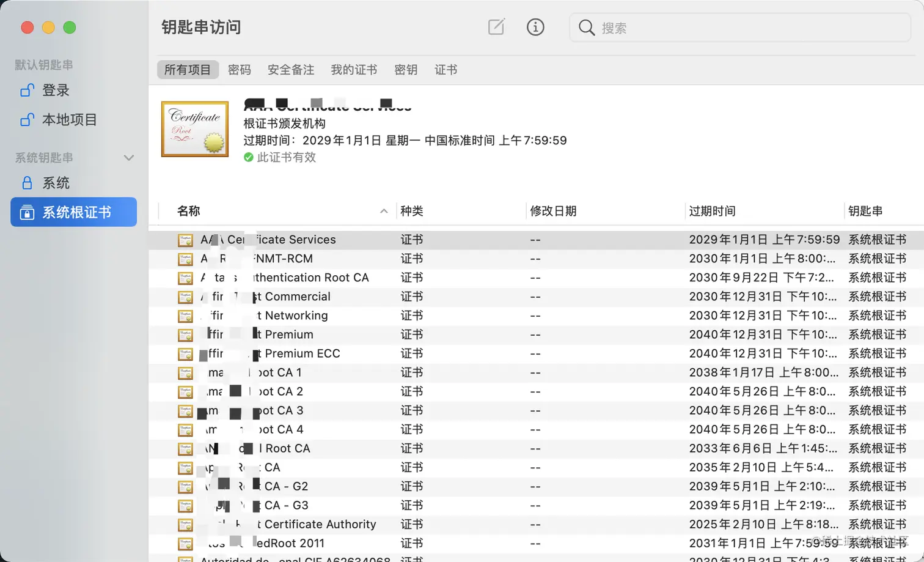
Task: Focus the 搜索 search field
Action: pyautogui.click(x=740, y=28)
